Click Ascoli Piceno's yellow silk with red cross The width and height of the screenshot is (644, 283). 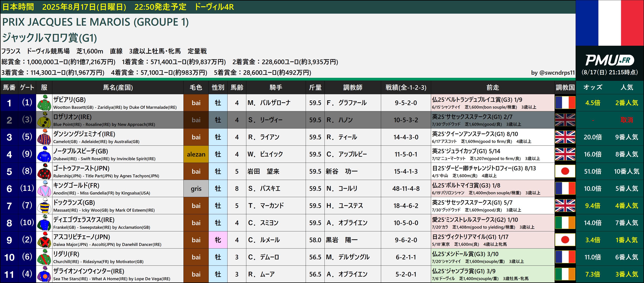pos(44,240)
